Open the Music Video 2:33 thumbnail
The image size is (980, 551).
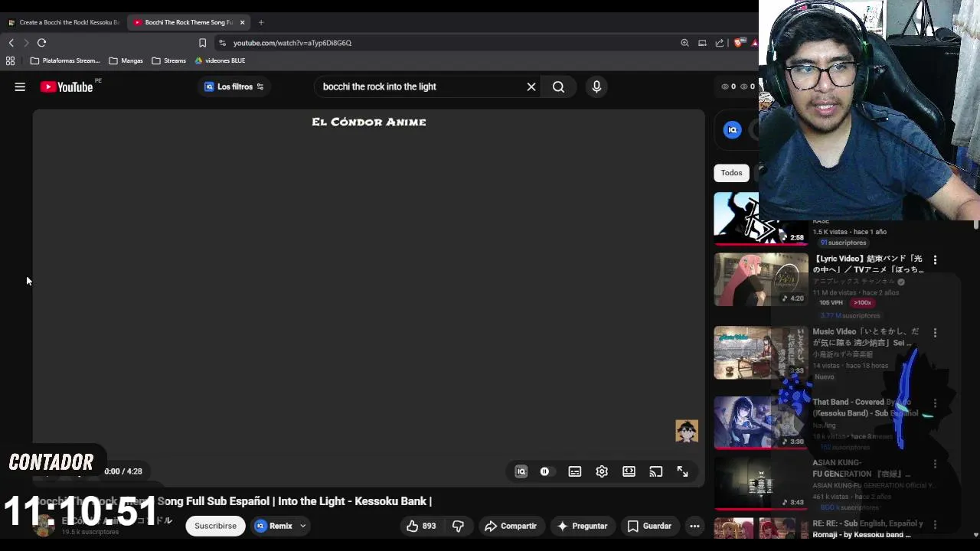[x=761, y=353]
